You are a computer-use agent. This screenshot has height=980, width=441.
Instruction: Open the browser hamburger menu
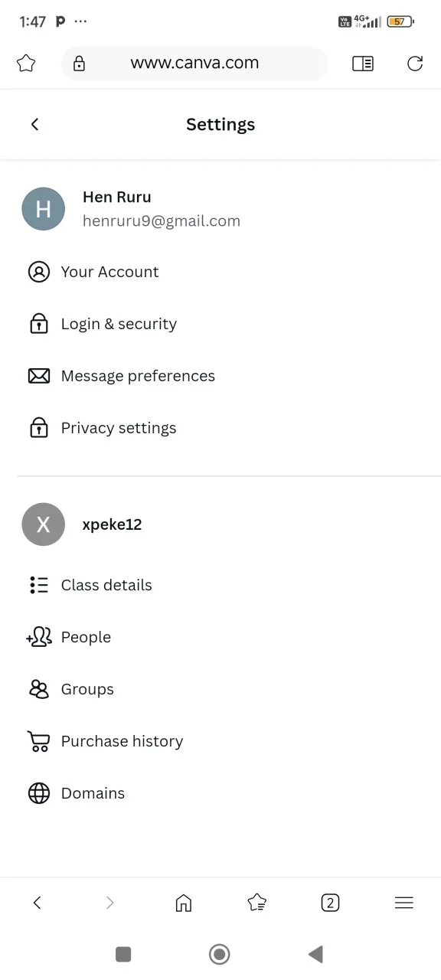tap(404, 903)
